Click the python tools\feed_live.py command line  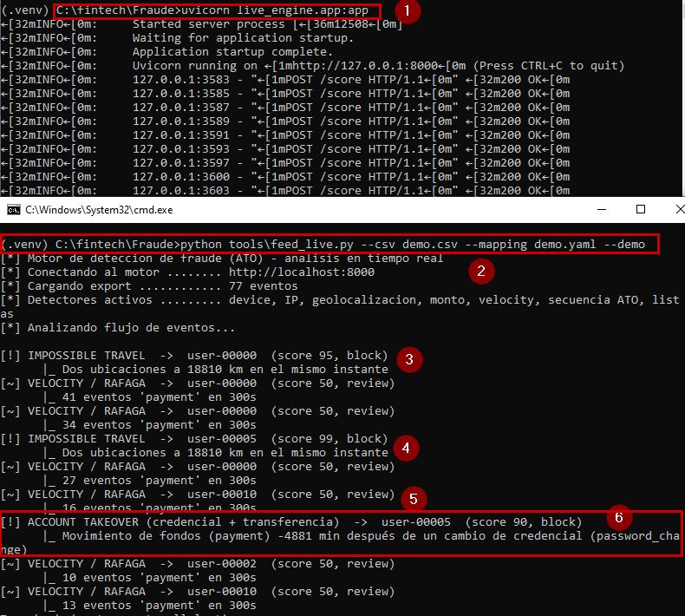(323, 244)
